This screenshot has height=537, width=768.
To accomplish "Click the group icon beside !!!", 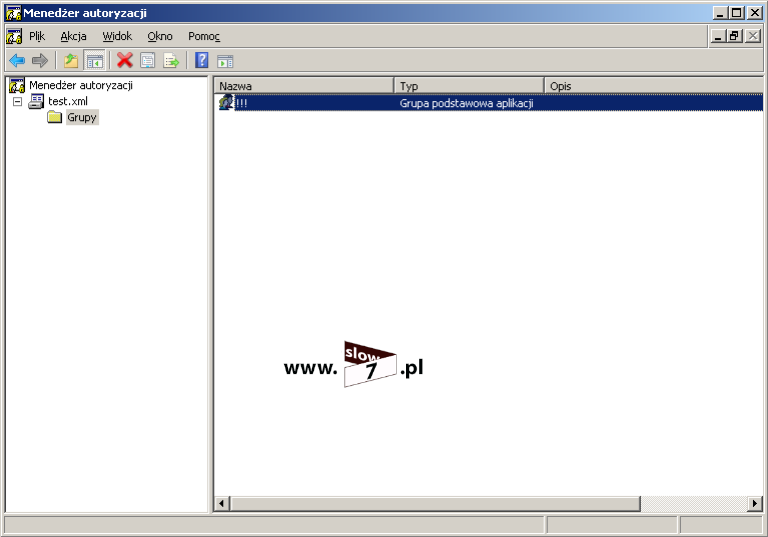I will (226, 103).
